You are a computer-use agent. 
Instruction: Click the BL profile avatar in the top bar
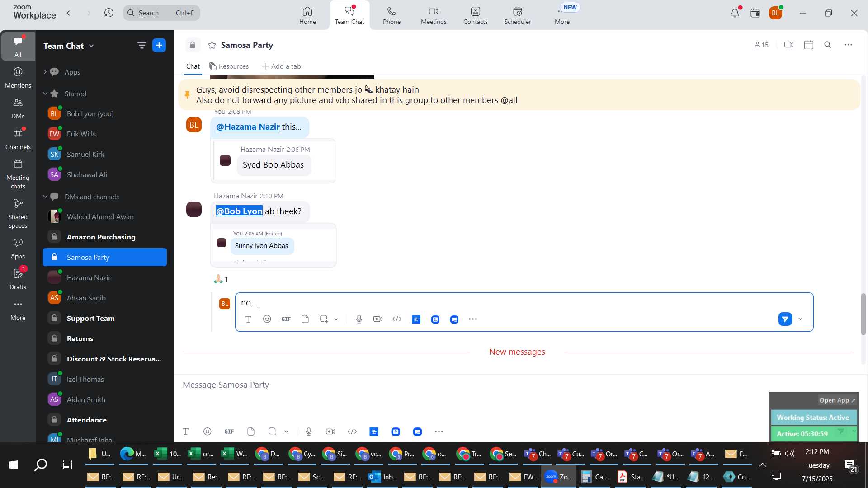point(776,13)
